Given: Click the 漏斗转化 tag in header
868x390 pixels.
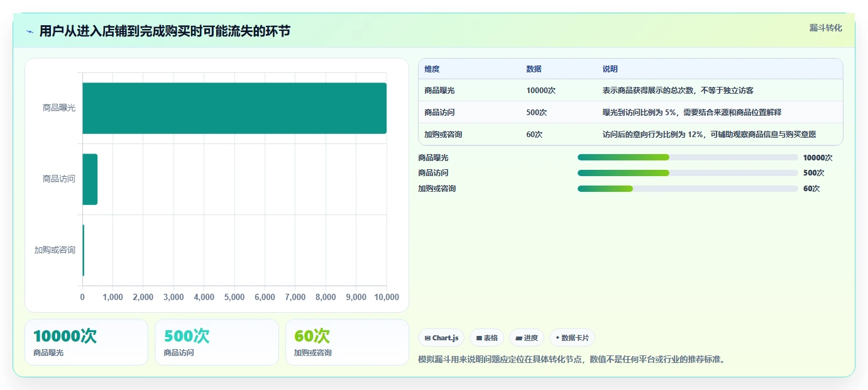Looking at the screenshot, I should point(825,28).
